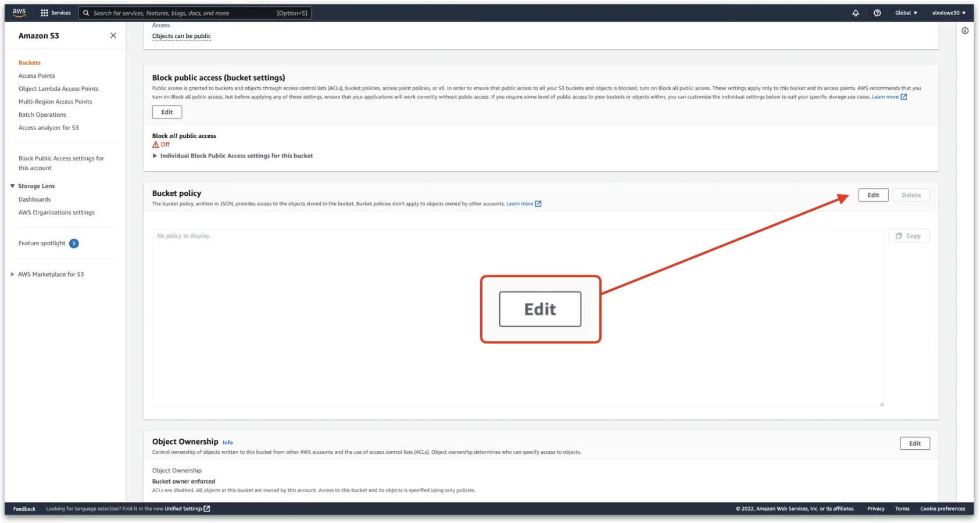Open the Terms footer link

click(902, 509)
